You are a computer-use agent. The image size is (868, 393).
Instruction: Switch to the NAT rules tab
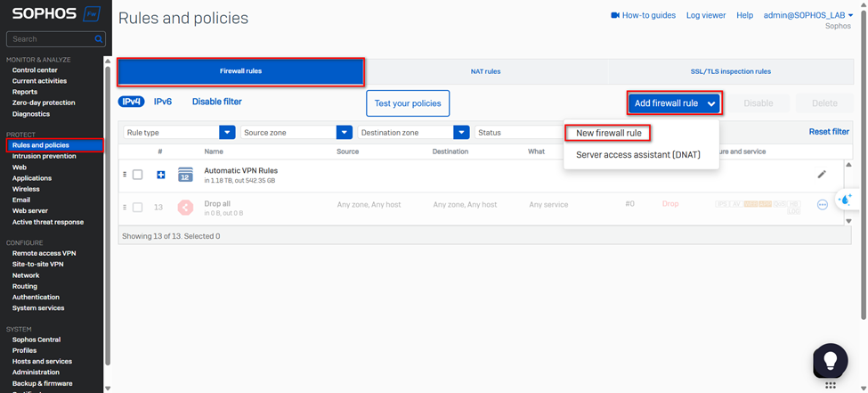485,71
